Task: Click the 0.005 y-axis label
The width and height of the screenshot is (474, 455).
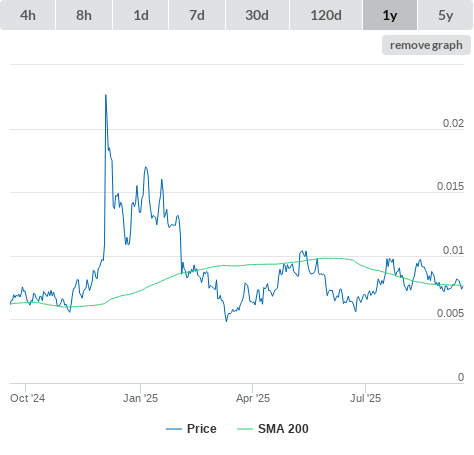Action: pos(450,313)
